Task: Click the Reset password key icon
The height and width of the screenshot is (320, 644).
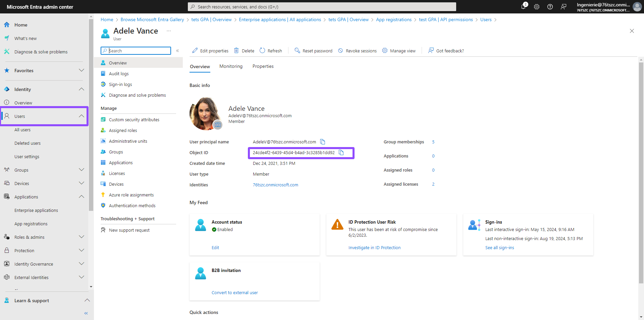Action: (297, 50)
